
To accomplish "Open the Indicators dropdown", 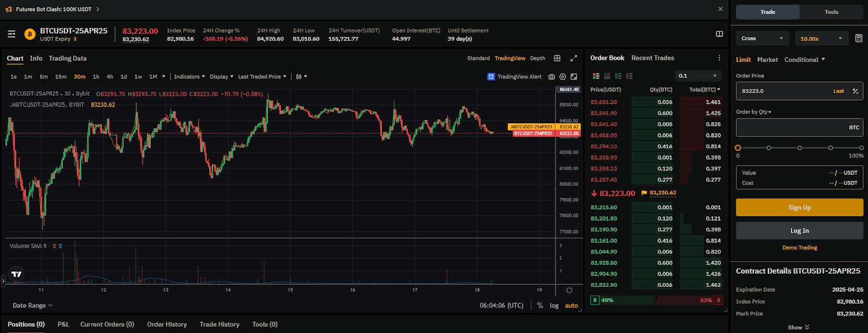I will (x=189, y=77).
